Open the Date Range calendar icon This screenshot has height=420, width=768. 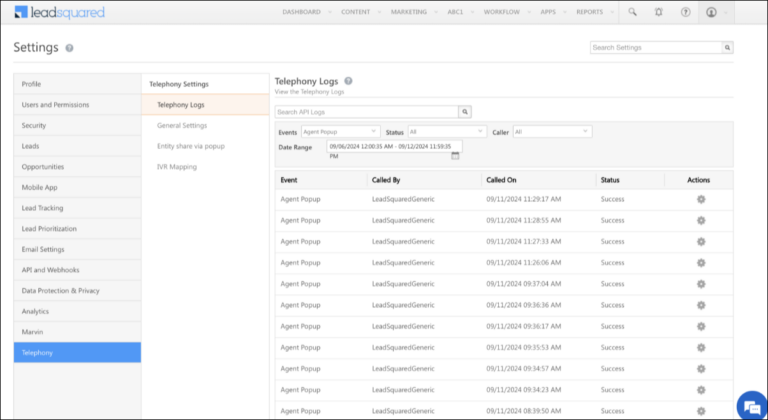[x=456, y=155]
